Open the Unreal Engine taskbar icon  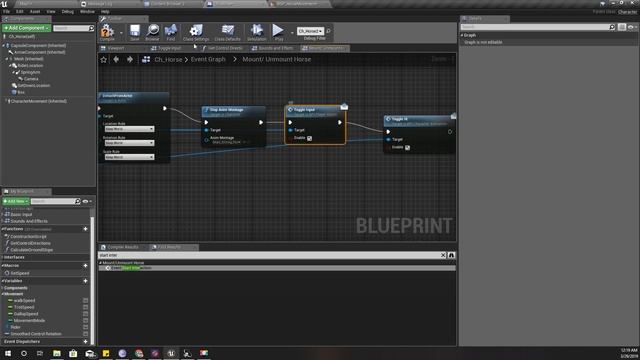pyautogui.click(x=171, y=353)
